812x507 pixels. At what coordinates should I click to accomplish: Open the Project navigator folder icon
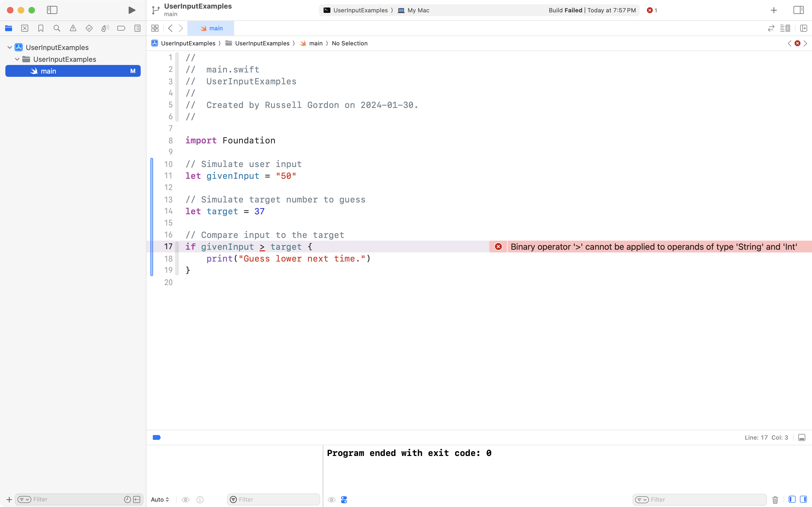[9, 28]
